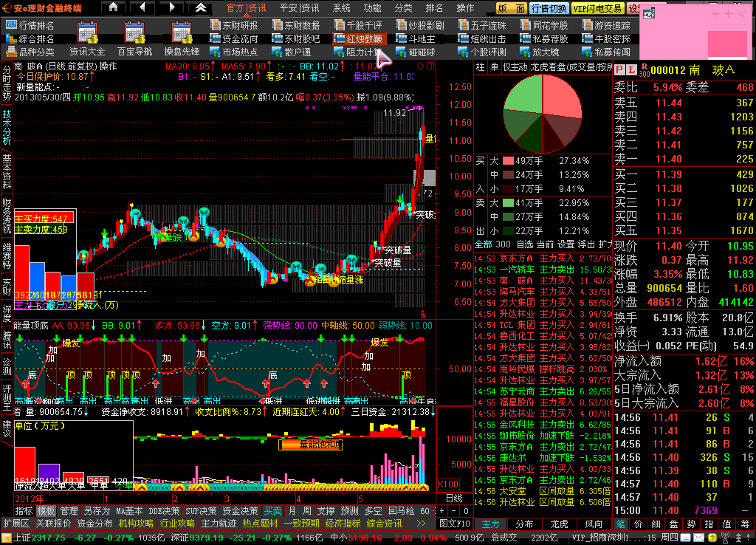Screen dimensions: 756x545
Task: Open 东财数据 tool
Action: 296,26
